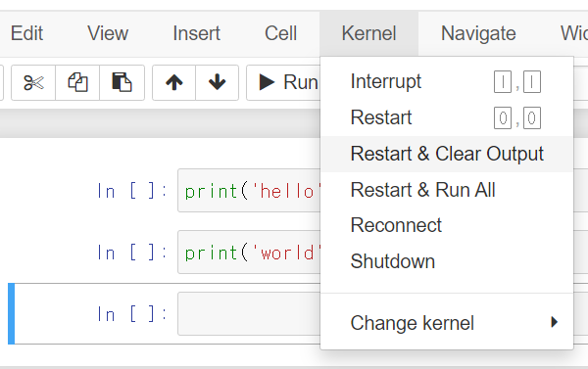Open the Cell menu
The image size is (588, 369).
point(281,33)
